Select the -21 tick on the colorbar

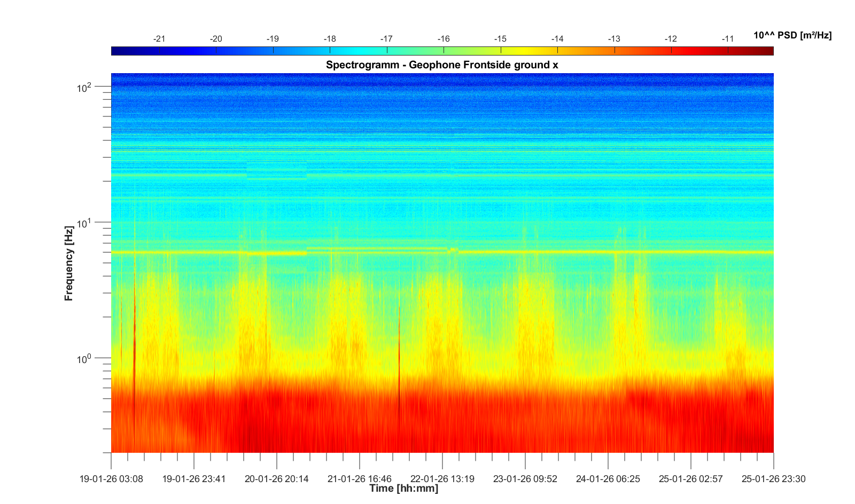159,39
